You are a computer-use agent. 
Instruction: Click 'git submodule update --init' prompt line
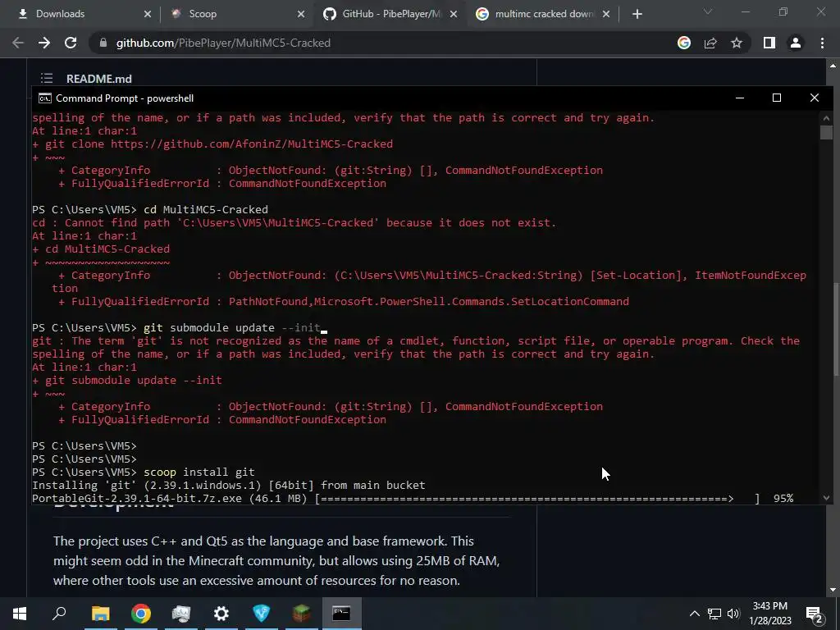[x=178, y=328]
